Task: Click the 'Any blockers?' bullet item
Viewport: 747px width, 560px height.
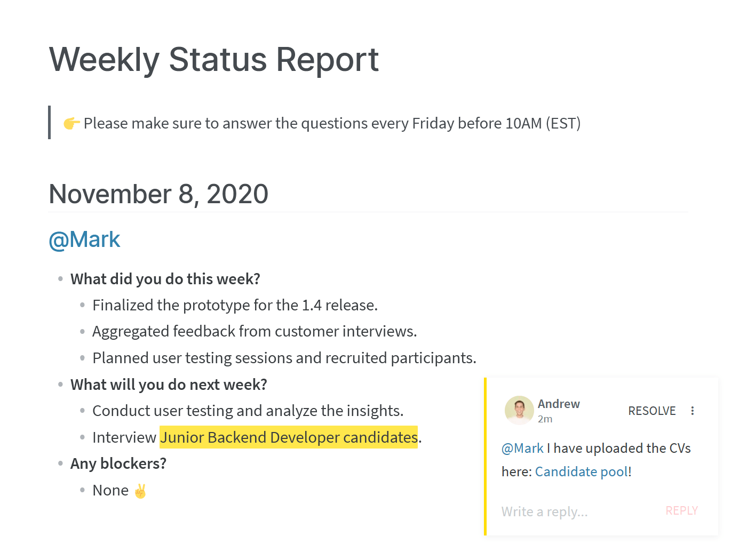Action: tap(118, 463)
